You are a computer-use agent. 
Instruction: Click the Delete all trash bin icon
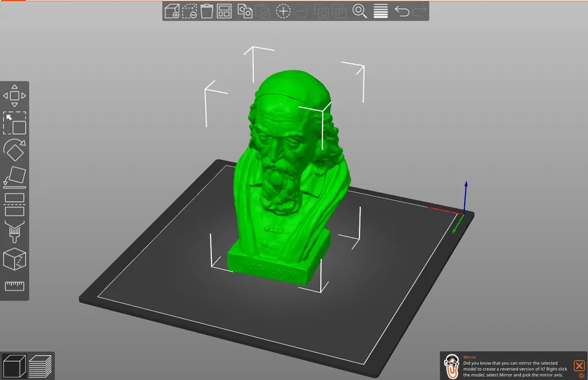[x=207, y=12]
